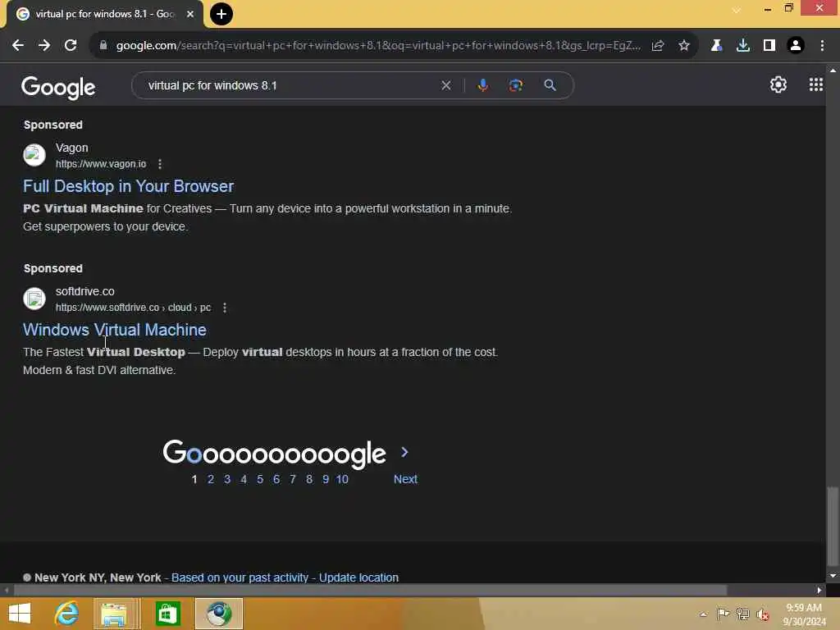Viewport: 840px width, 630px height.
Task: Open Windows Store from taskbar
Action: point(167,614)
